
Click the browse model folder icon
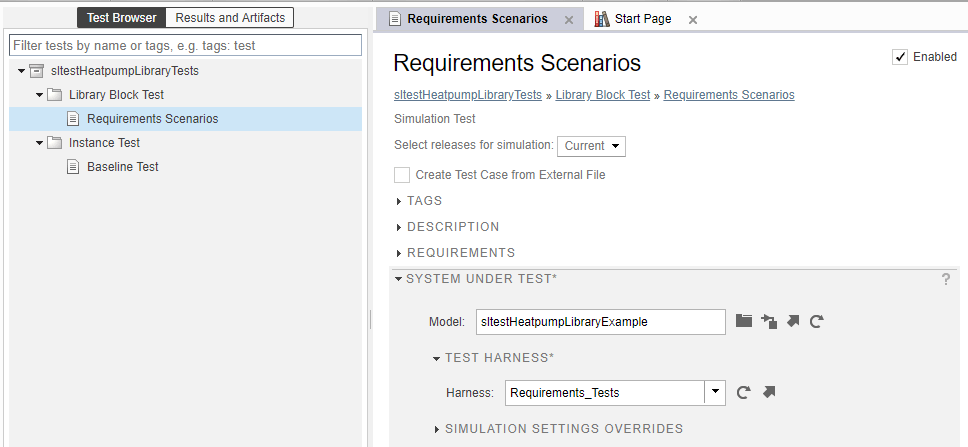(743, 321)
